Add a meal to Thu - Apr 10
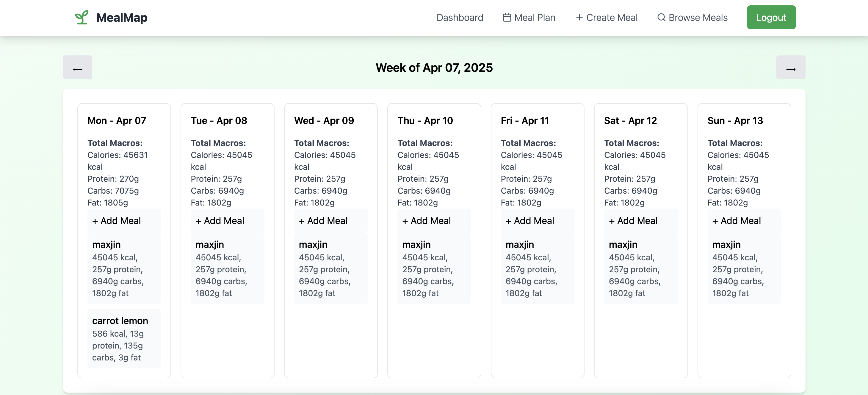Screen dimensions: 868x395 (434, 221)
